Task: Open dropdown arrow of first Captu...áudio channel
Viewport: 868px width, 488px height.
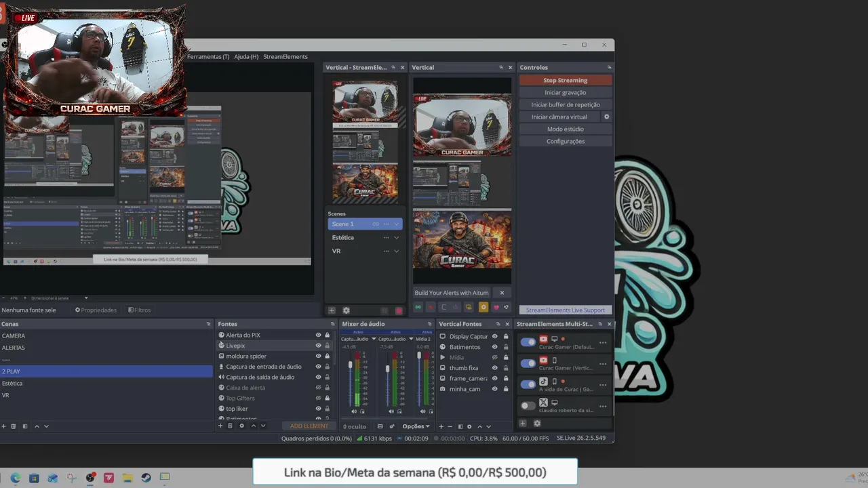Action: coord(374,339)
